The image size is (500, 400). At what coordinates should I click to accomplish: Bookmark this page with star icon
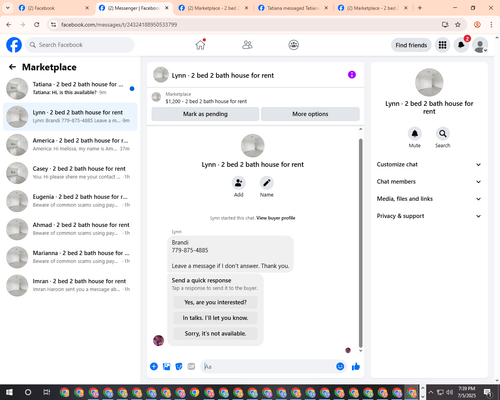[x=458, y=24]
